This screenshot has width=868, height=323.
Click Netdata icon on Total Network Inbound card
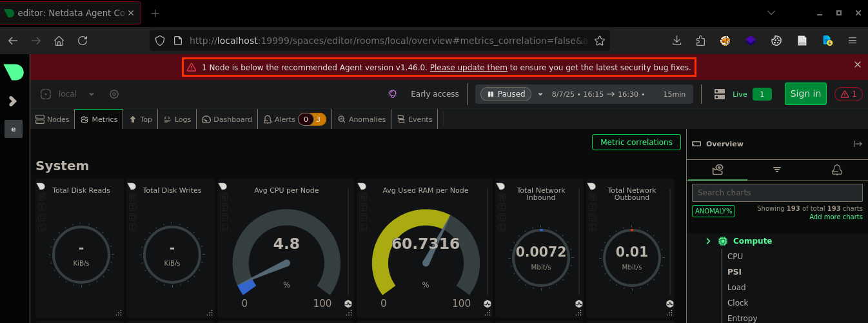(x=502, y=186)
